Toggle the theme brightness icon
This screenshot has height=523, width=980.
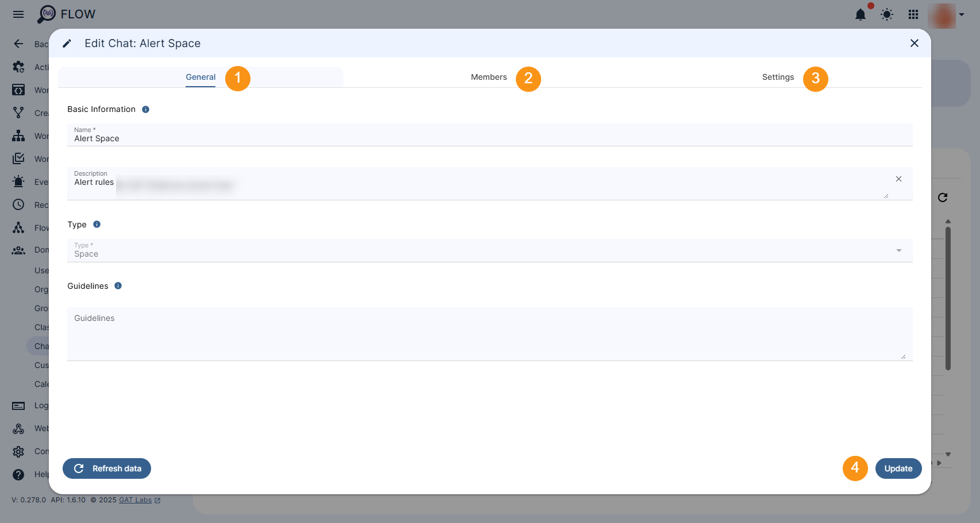886,14
